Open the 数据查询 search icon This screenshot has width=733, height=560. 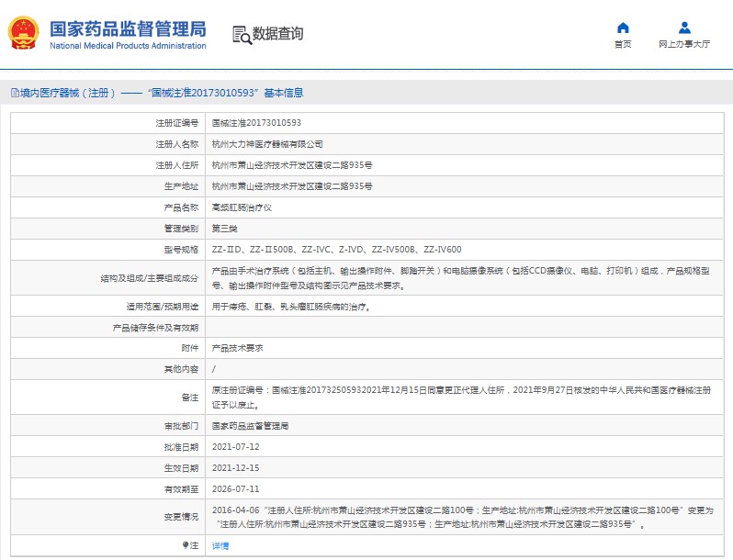click(242, 35)
